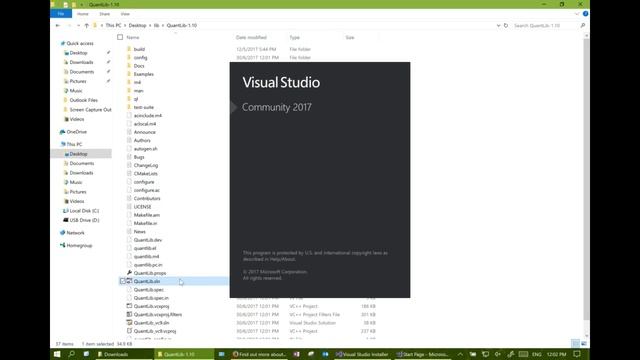Select the ChangeLog file
This screenshot has height=360, width=640.
[146, 165]
